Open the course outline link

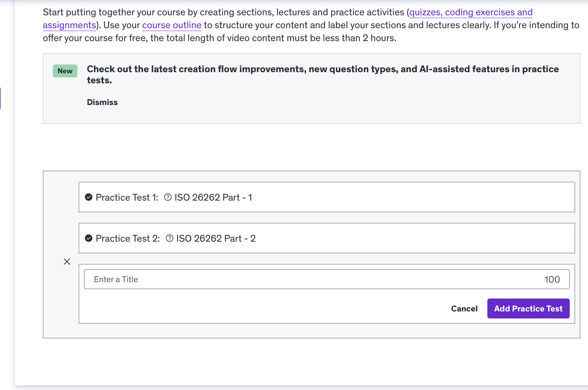tap(172, 25)
